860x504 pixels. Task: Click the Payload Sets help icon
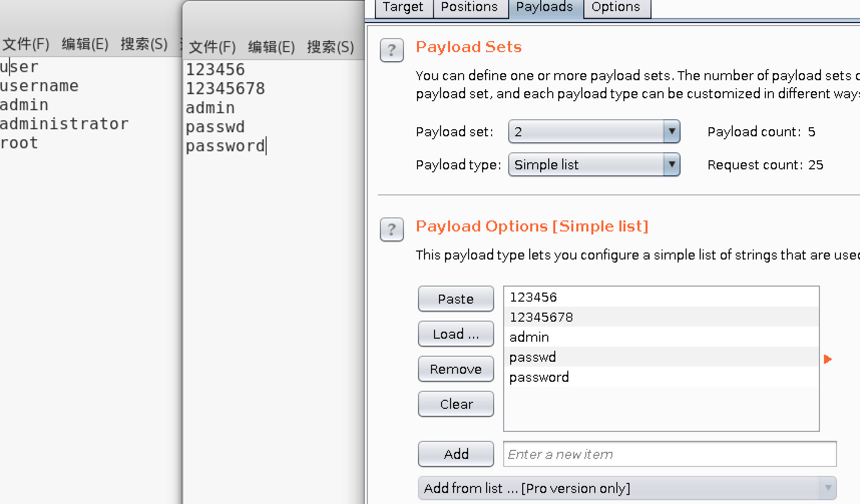coord(392,50)
